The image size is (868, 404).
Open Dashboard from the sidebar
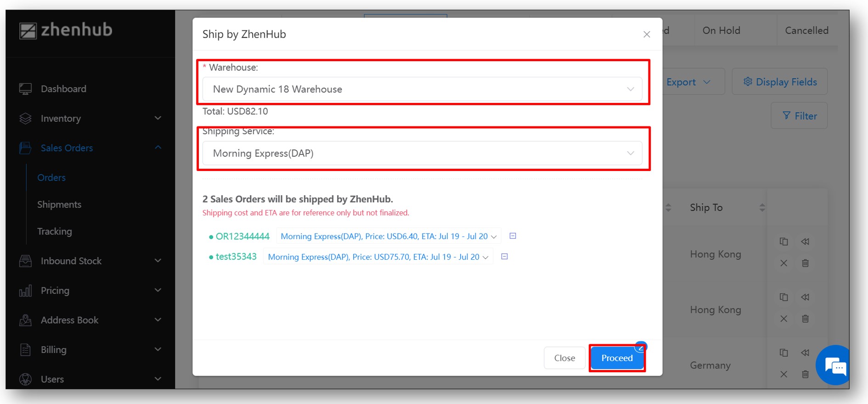pyautogui.click(x=63, y=89)
